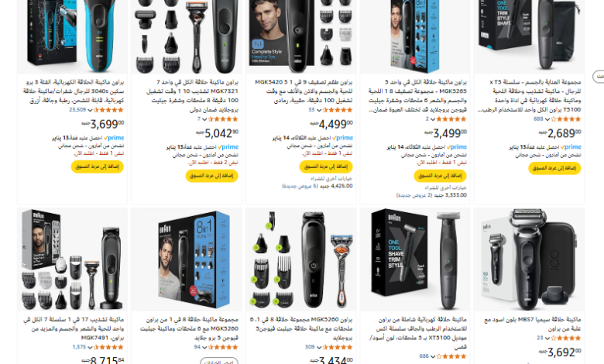Expand ratings chevron next to 23,509
604x364 pixels.
coord(90,110)
